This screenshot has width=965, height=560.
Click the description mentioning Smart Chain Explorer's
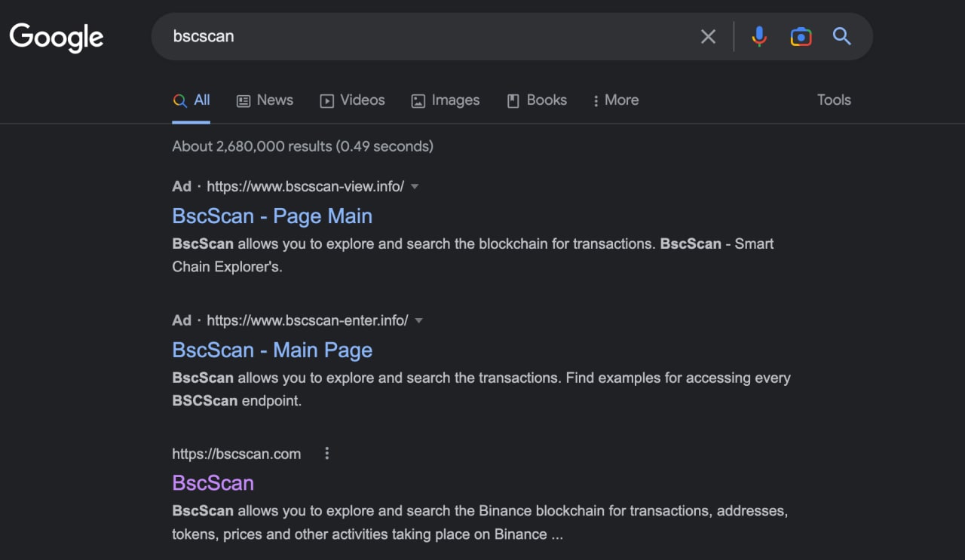(x=473, y=255)
